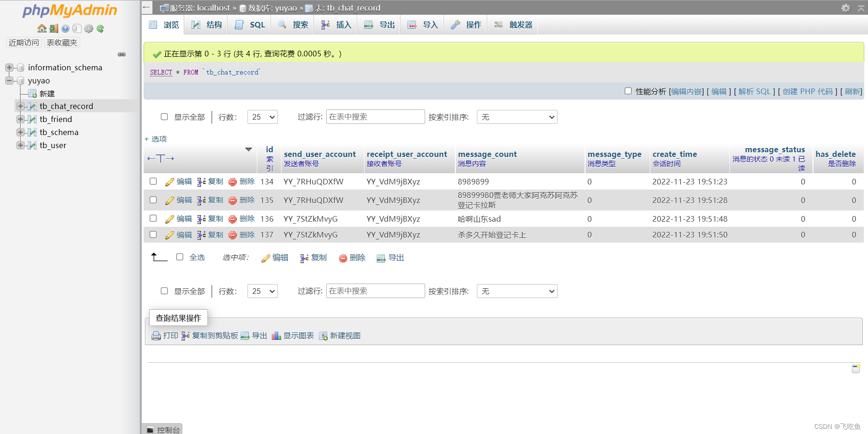The image size is (868, 434).
Task: Click the log out door icon
Action: (54, 28)
